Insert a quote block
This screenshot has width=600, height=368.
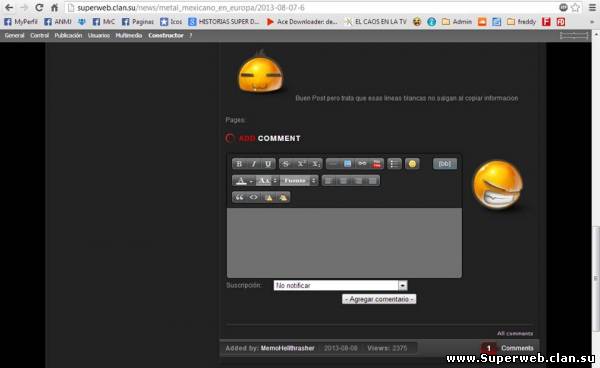pyautogui.click(x=239, y=197)
